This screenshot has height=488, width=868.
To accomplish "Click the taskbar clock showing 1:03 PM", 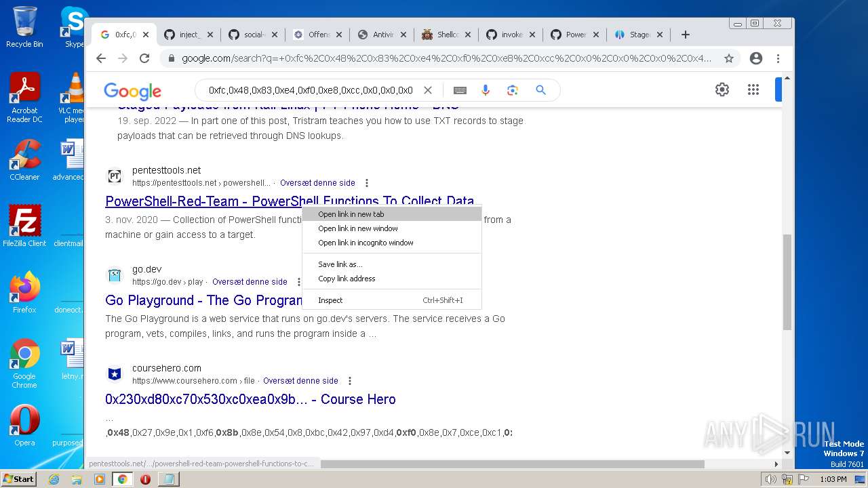I will (x=833, y=479).
